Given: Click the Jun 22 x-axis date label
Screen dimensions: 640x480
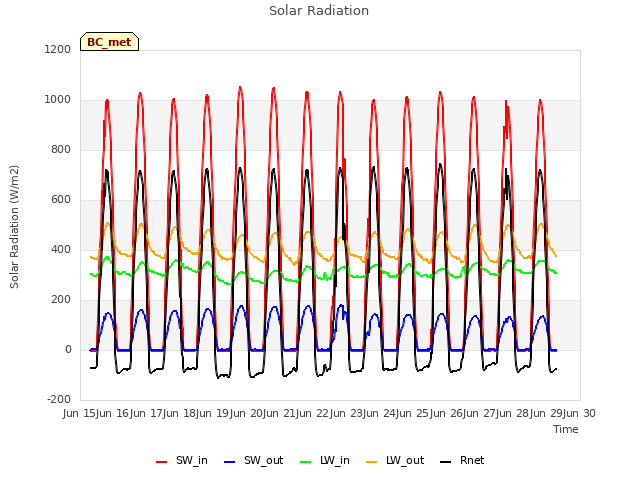Looking at the screenshot, I should tap(314, 413).
